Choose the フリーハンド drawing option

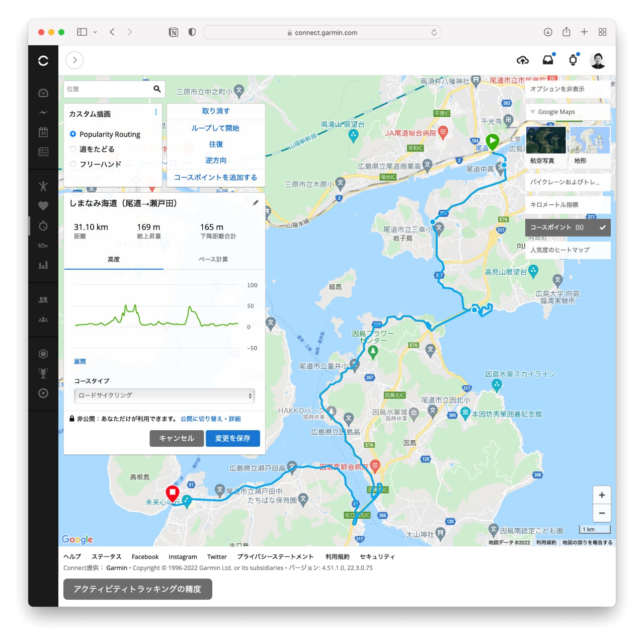[x=73, y=164]
